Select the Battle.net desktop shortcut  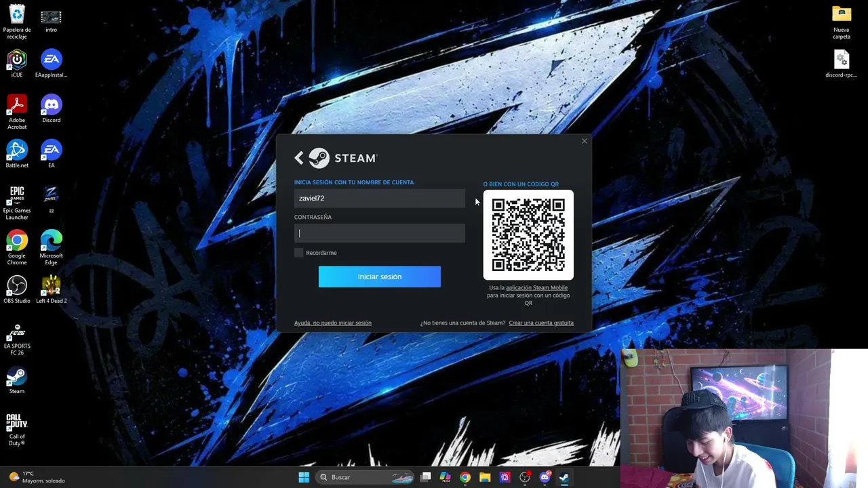[x=17, y=155]
